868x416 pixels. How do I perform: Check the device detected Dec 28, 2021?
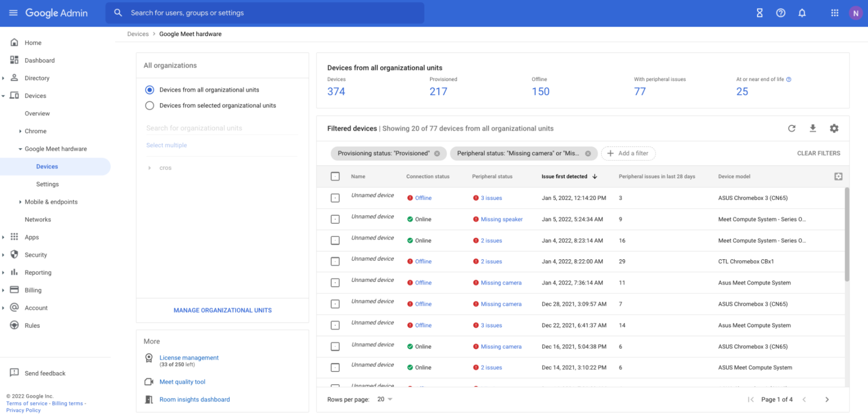335,304
